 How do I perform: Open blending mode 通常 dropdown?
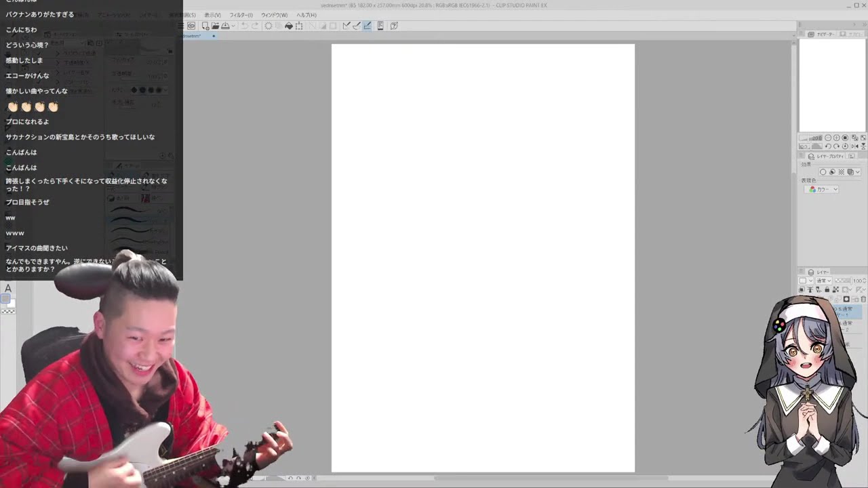tap(823, 281)
